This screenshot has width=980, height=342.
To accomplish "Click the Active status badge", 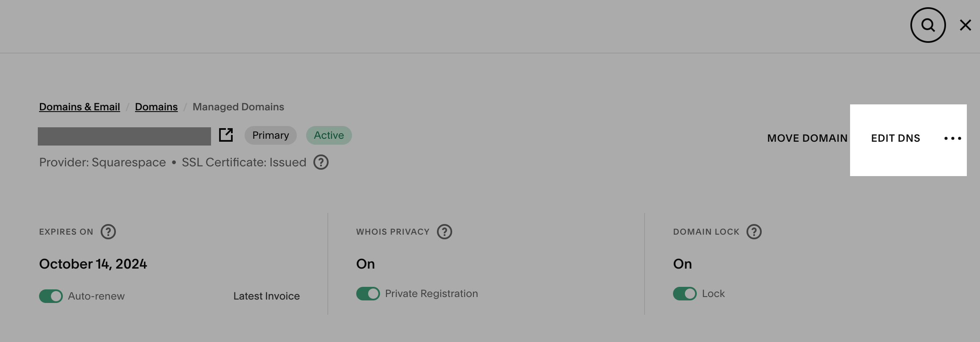I will (329, 135).
